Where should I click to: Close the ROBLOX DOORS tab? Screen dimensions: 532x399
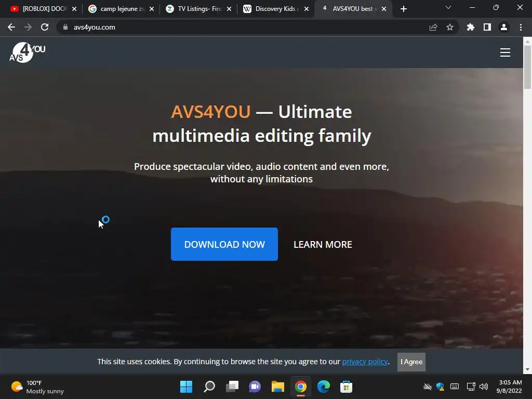pos(74,9)
